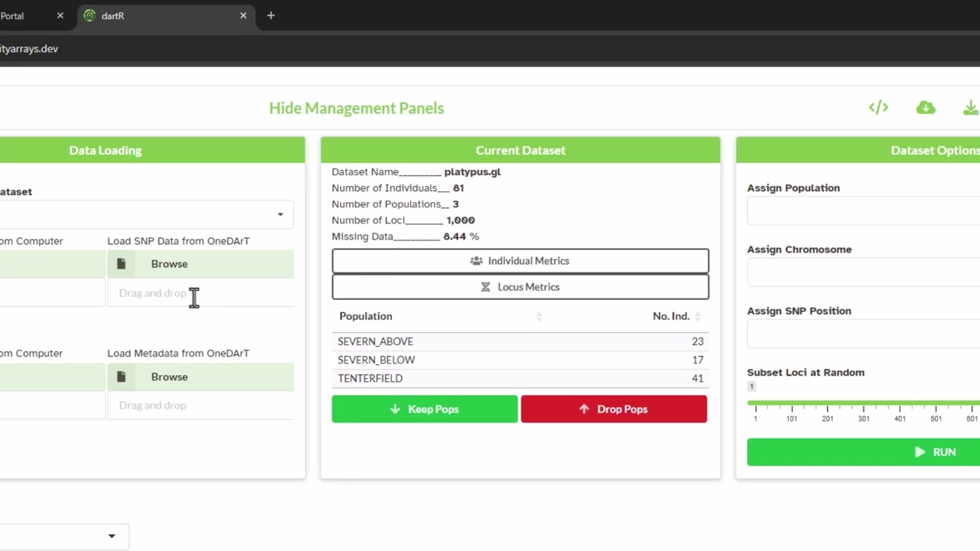Browse SNP Data from OneDArT
The image size is (980, 551).
tap(201, 264)
